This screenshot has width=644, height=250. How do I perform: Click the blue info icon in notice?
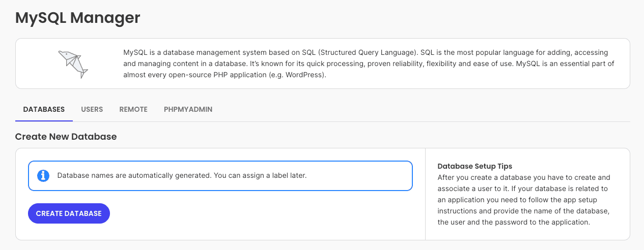[44, 176]
